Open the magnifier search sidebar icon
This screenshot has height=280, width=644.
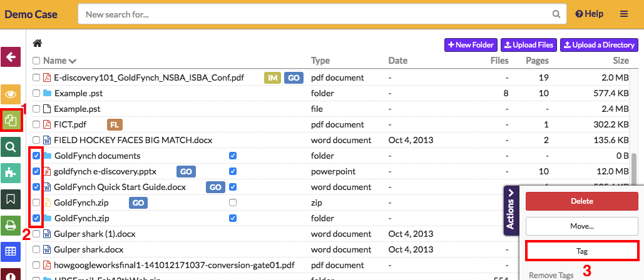(x=11, y=147)
